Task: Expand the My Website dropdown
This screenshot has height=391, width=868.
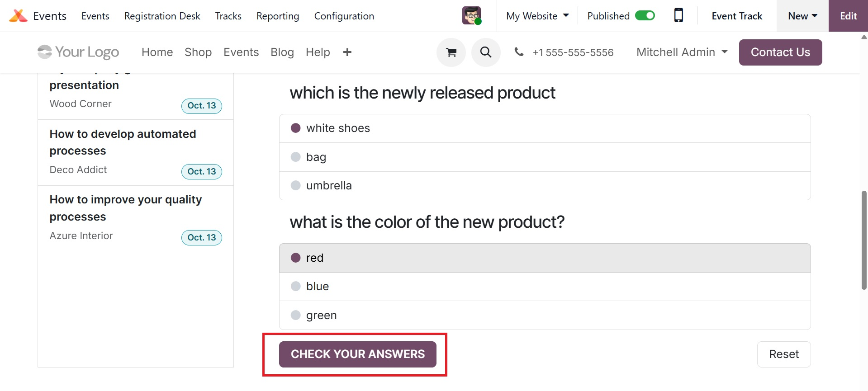Action: [x=537, y=16]
